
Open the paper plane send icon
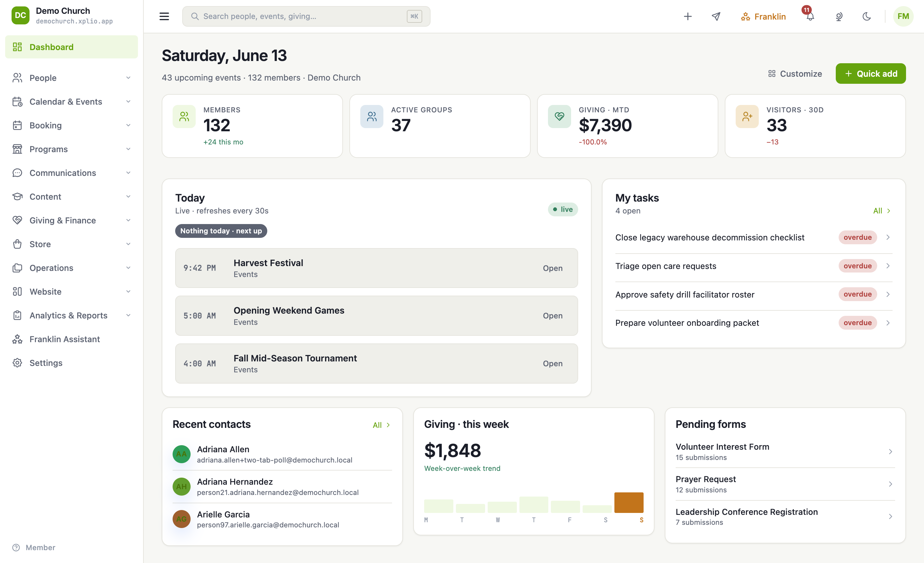tap(716, 16)
